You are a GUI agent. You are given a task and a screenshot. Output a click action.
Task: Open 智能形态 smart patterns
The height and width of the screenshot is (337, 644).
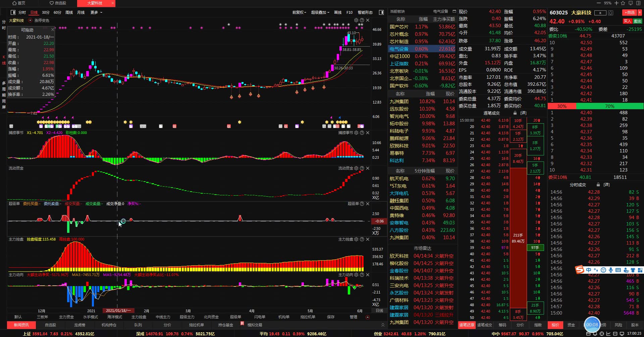click(365, 12)
